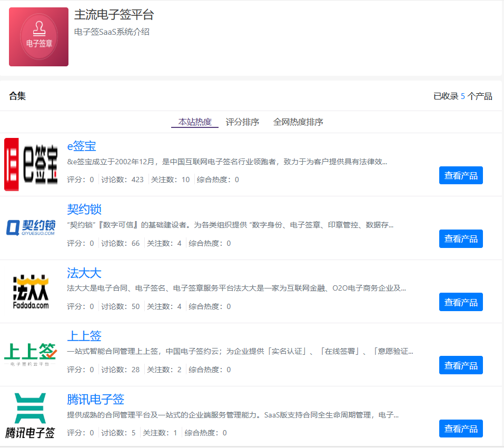The height and width of the screenshot is (448, 504).
Task: Select the 本站热度 sorting tab
Action: click(x=195, y=122)
